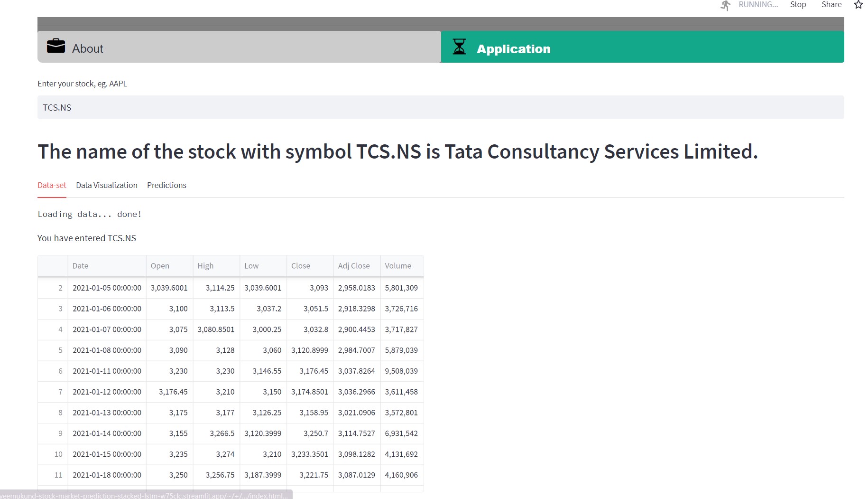Click Volume value 3,717,827

402,330
